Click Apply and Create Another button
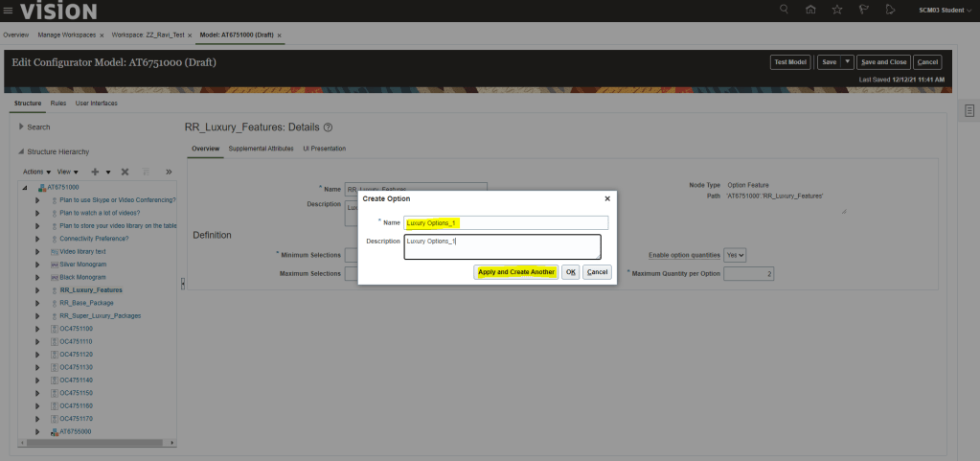Image resolution: width=980 pixels, height=461 pixels. click(515, 272)
